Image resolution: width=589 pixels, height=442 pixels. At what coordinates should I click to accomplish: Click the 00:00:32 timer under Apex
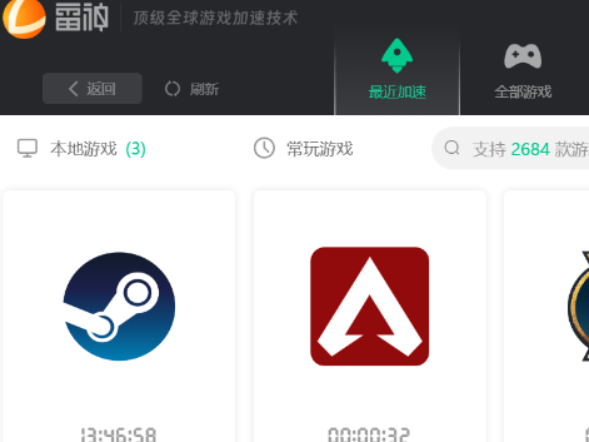coord(369,434)
